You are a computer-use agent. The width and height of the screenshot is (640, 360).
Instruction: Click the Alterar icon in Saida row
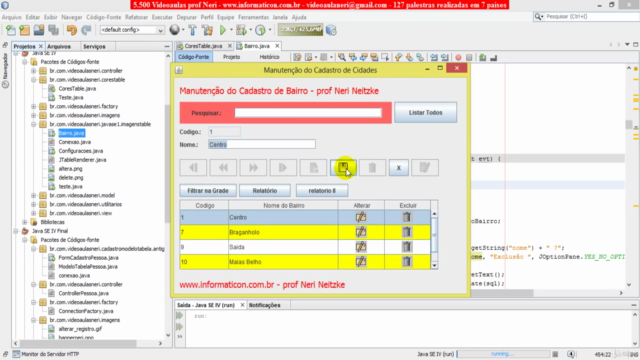[x=361, y=247]
